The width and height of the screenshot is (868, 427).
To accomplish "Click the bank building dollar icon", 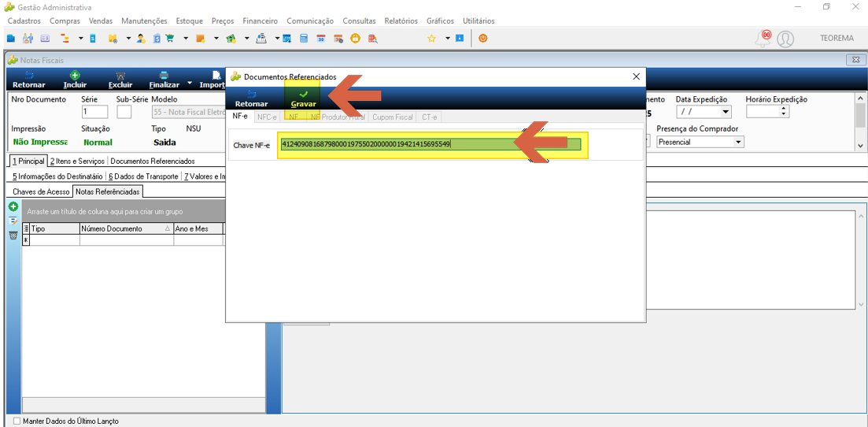I will pyautogui.click(x=157, y=39).
